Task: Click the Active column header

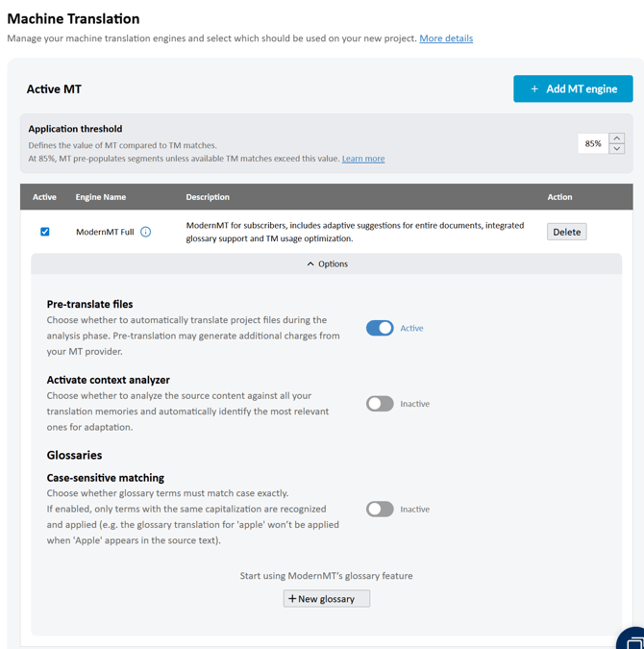Action: [x=44, y=197]
